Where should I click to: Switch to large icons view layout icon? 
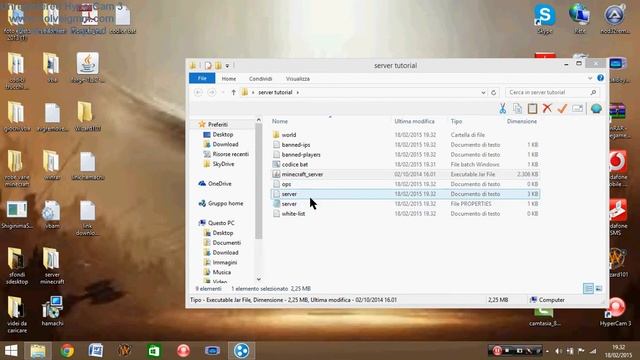(599, 289)
